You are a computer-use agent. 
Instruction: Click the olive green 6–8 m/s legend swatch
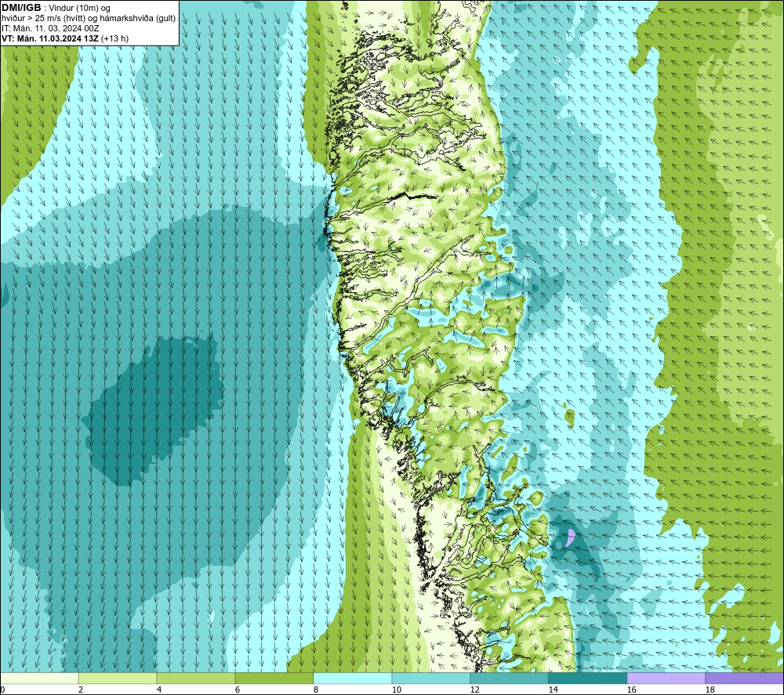[274, 678]
